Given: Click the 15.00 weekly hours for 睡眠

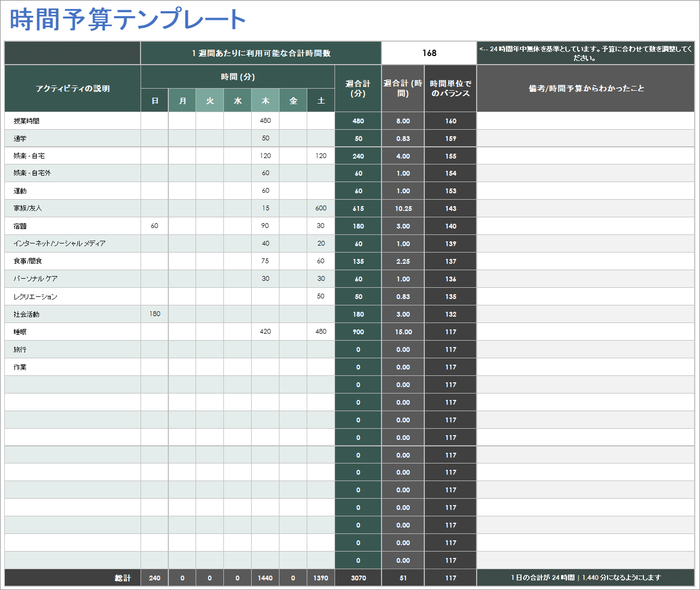Looking at the screenshot, I should click(403, 332).
